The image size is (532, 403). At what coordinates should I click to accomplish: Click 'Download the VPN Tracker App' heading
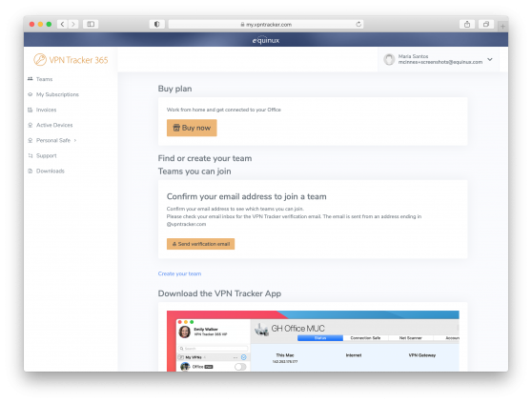tap(219, 293)
